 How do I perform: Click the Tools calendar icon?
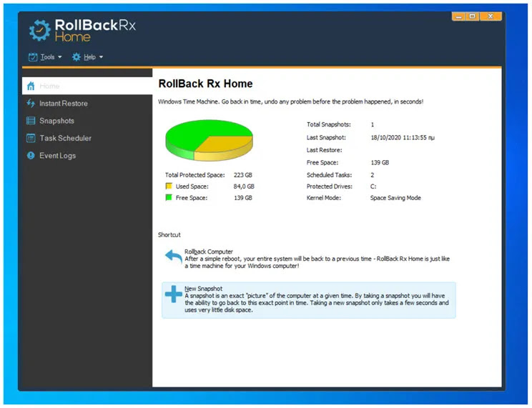[x=33, y=57]
